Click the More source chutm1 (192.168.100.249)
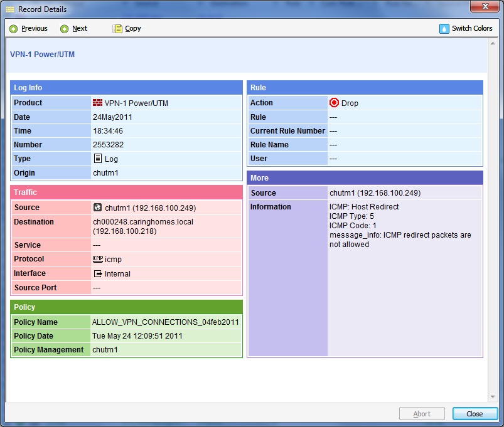Screen dimensions: 504x427 [375, 193]
